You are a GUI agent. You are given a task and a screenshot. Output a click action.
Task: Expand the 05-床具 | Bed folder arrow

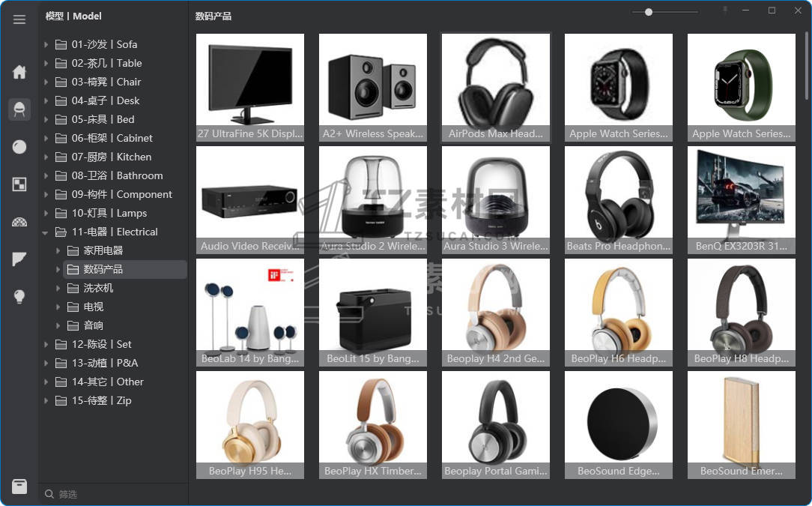[46, 120]
